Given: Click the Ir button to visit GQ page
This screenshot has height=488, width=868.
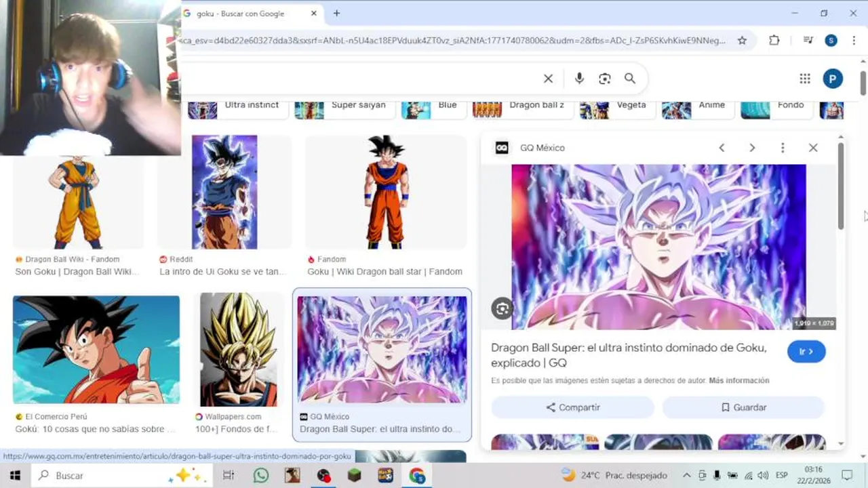Looking at the screenshot, I should 806,352.
